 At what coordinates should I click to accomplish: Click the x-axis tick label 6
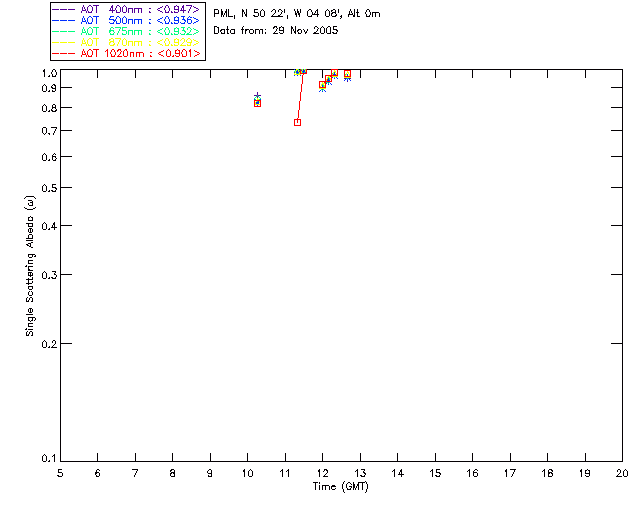click(x=98, y=473)
